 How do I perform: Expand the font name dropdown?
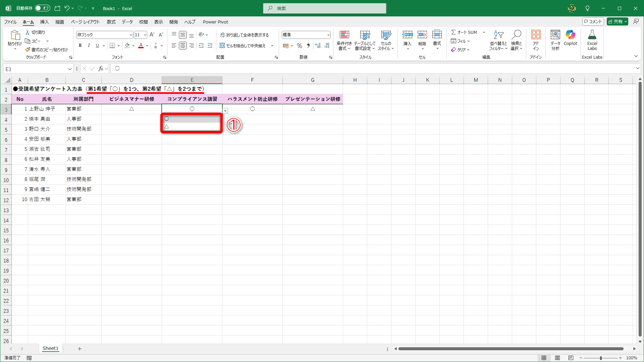[x=131, y=35]
